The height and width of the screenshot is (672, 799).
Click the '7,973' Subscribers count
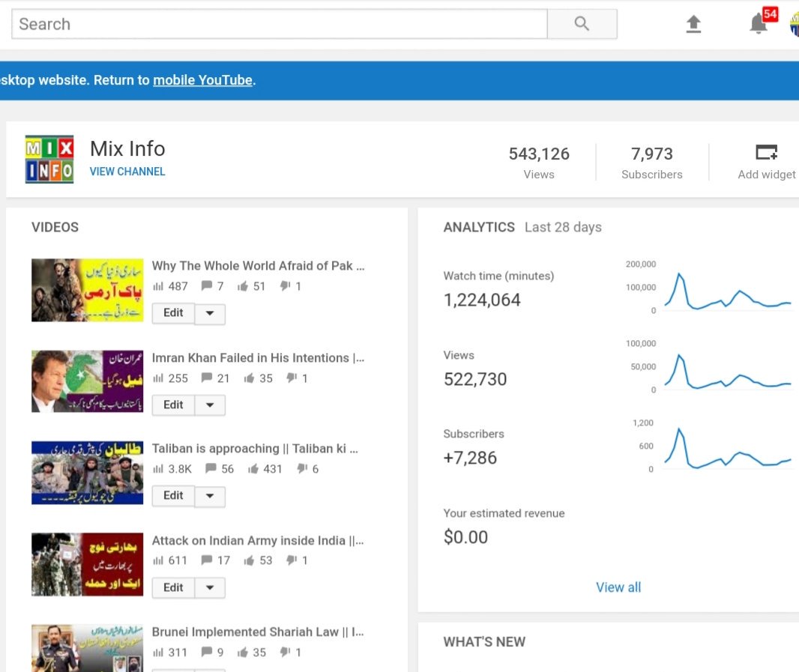(x=652, y=154)
